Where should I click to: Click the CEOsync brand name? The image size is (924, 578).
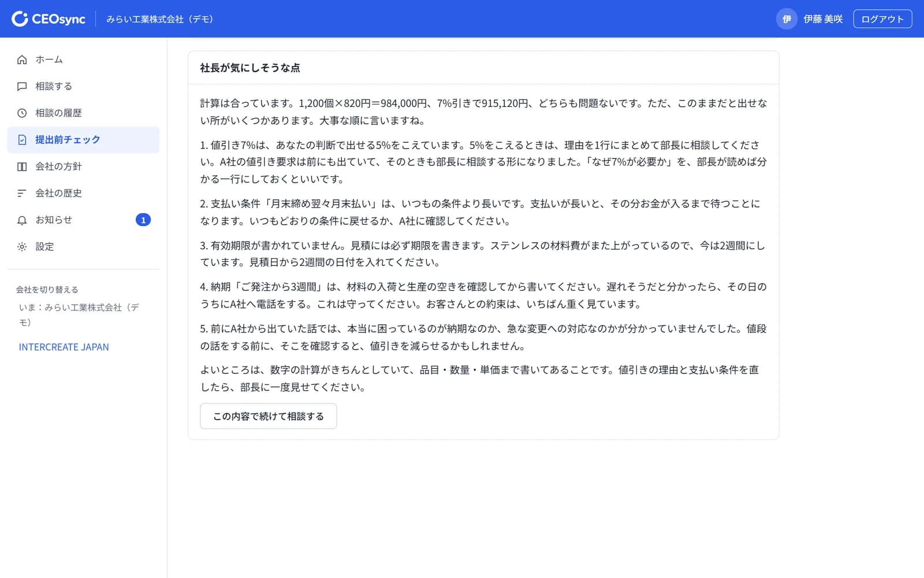(58, 19)
